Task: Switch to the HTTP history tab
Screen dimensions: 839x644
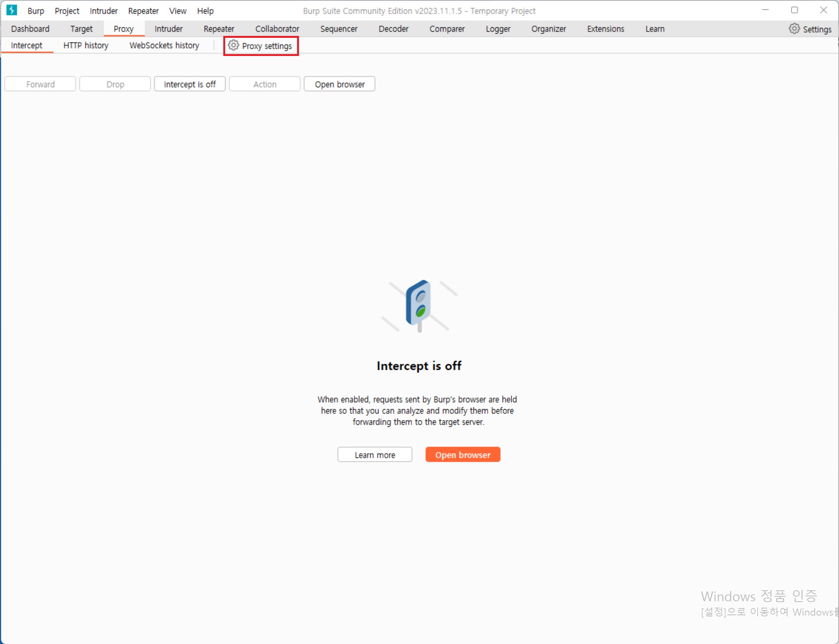Action: pos(86,45)
